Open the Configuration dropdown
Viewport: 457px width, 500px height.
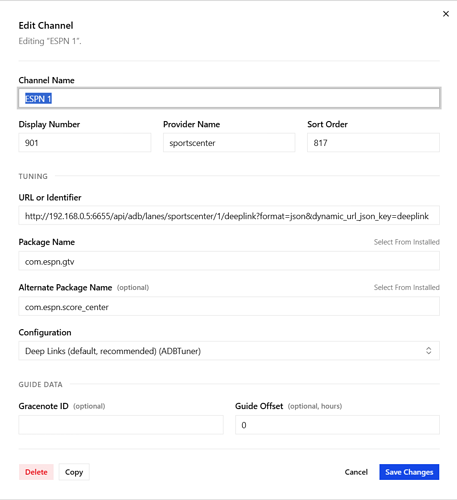229,351
